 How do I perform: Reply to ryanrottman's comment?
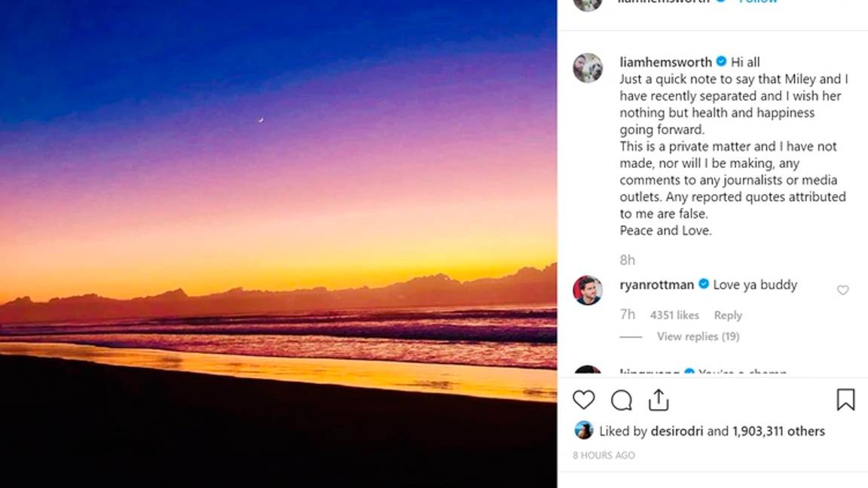coord(728,316)
